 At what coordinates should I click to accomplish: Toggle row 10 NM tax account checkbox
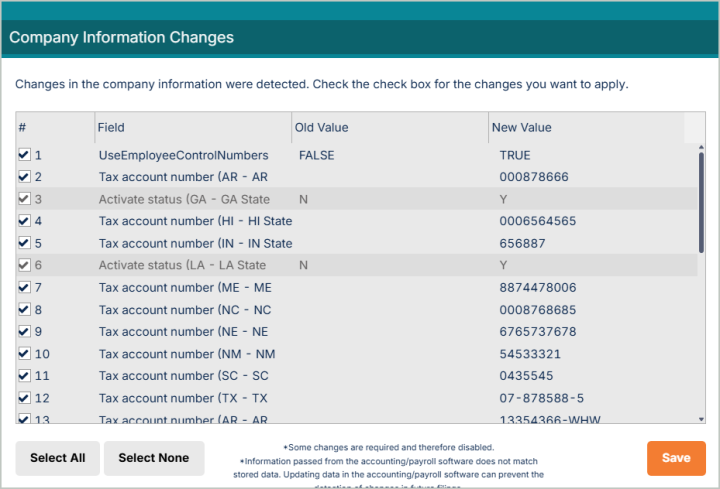click(24, 353)
